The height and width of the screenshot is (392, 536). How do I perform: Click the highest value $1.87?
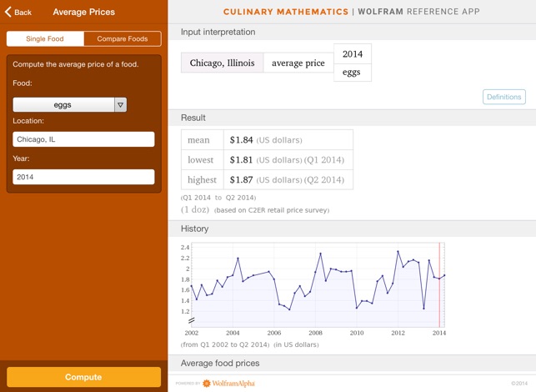[x=242, y=179]
